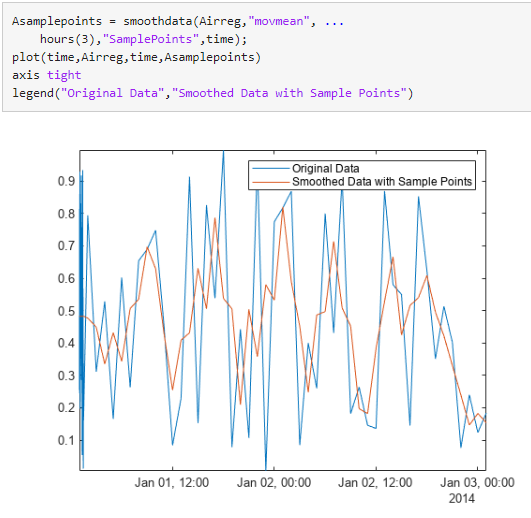Click the "Jan 03, 00:00" axis label
This screenshot has width=531, height=518.
pos(477,482)
